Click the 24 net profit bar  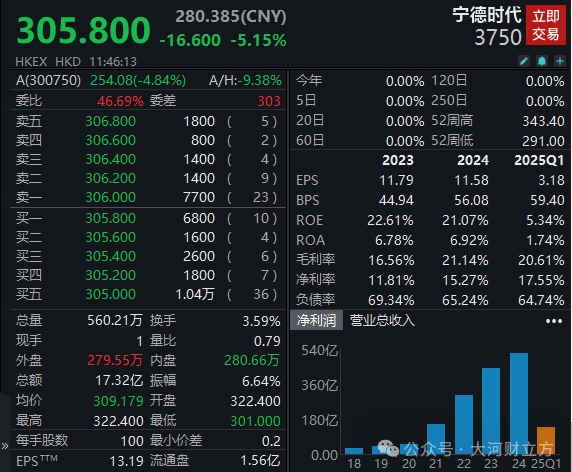pyautogui.click(x=519, y=403)
